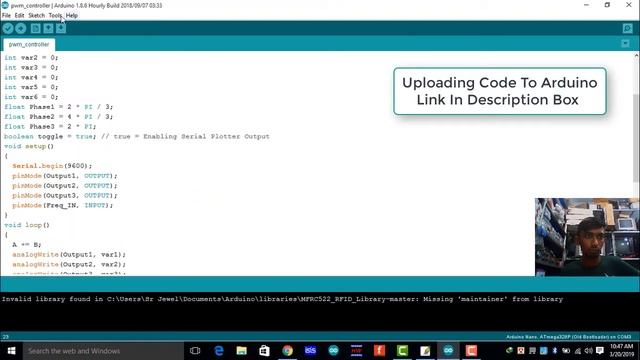Click the Windows Start button
The image size is (640, 360).
point(11,351)
